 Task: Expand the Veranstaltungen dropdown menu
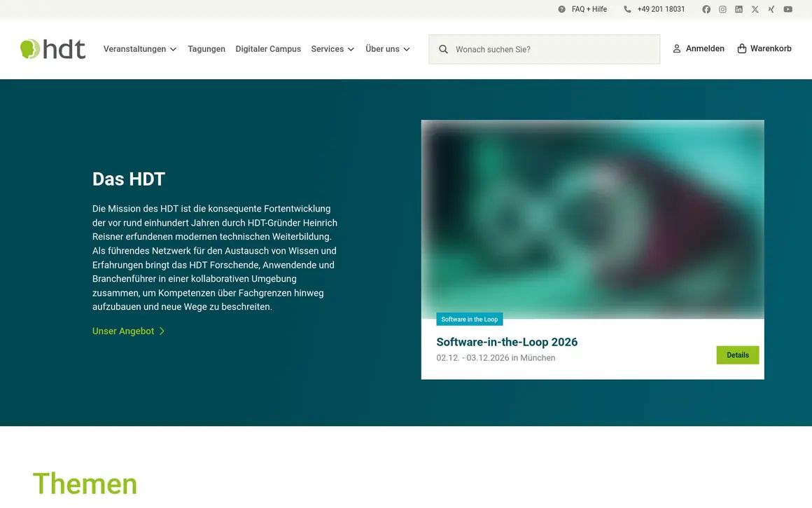140,49
